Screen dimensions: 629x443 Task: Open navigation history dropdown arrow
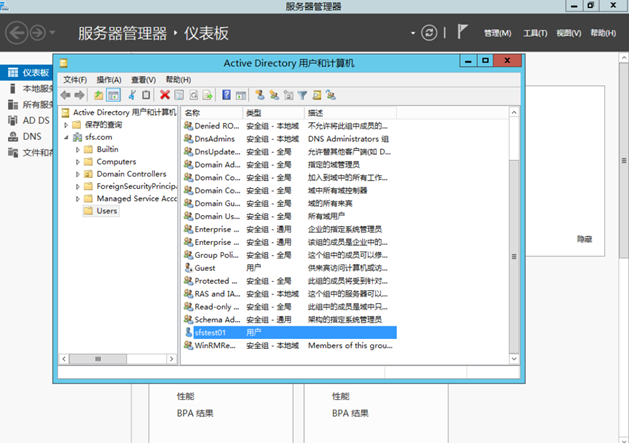point(53,33)
